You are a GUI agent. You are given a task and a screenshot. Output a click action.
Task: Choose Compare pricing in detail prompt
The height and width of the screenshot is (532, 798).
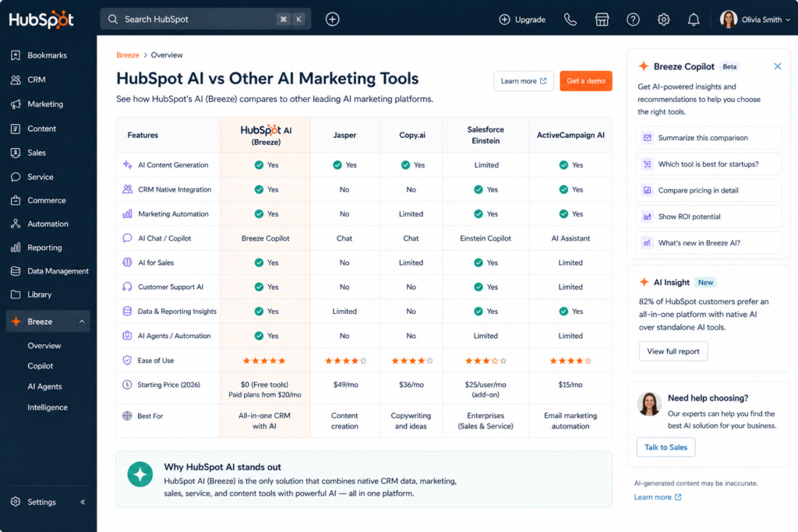(x=708, y=190)
